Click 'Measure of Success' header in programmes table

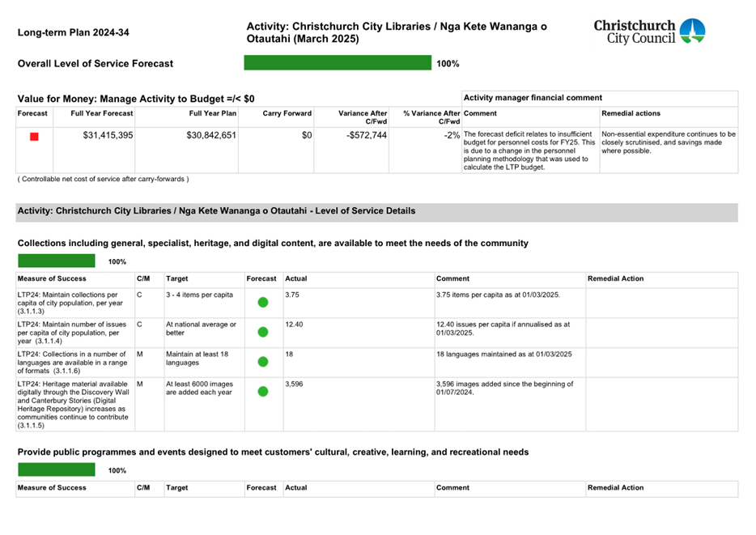click(x=52, y=488)
